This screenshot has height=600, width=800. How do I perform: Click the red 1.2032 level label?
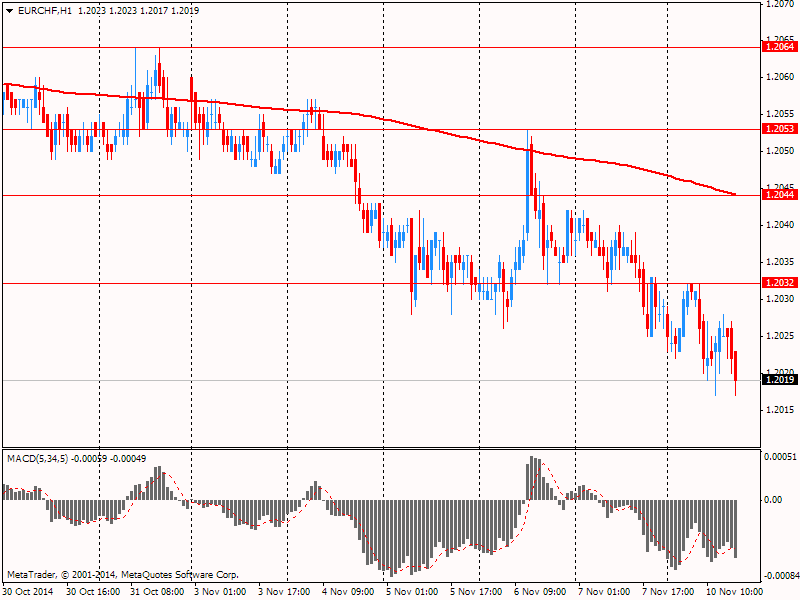(779, 283)
